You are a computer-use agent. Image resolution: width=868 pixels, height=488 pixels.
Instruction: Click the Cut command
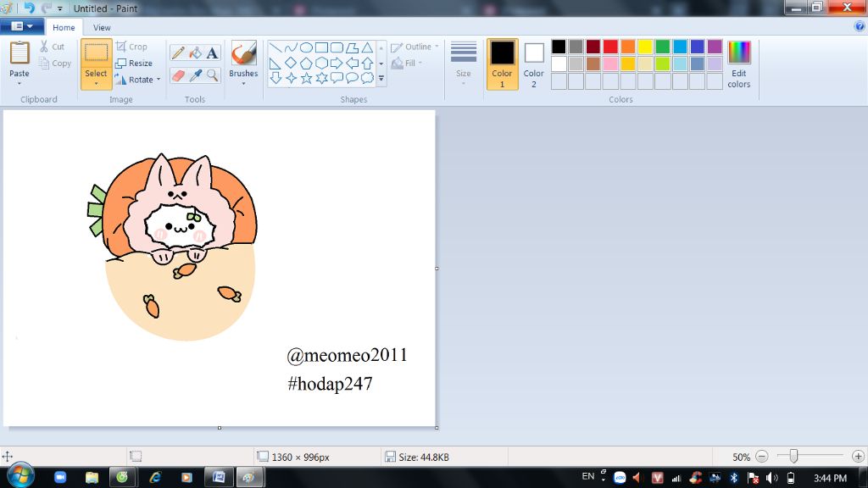click(52, 47)
